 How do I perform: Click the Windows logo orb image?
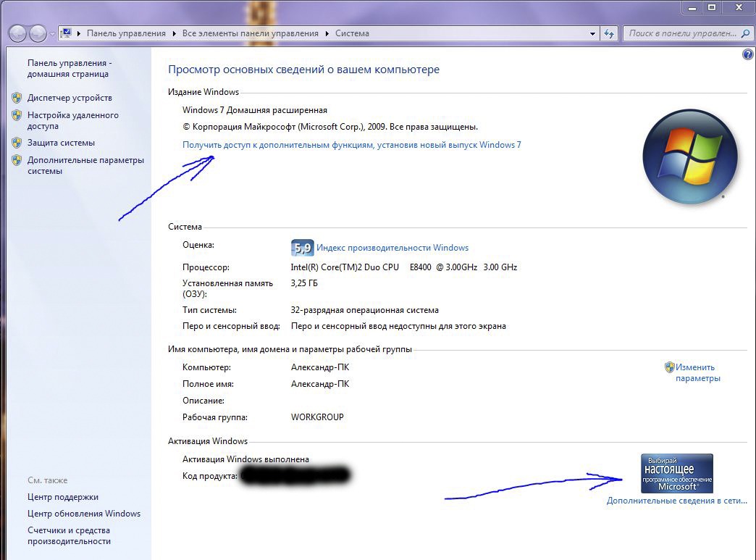click(690, 156)
